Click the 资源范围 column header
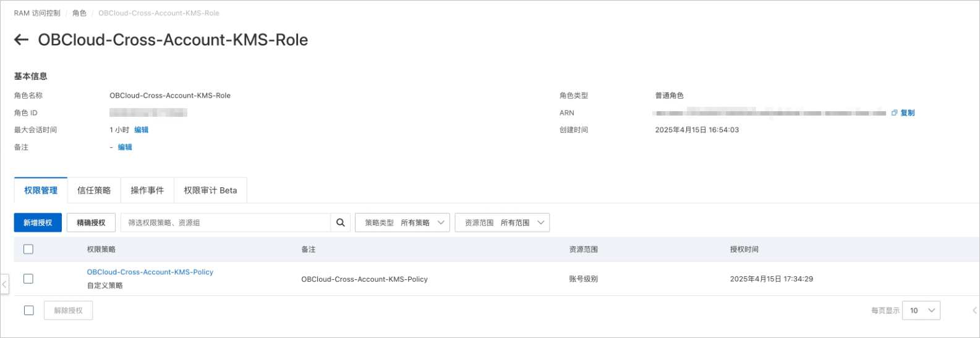The height and width of the screenshot is (338, 980). pos(584,249)
